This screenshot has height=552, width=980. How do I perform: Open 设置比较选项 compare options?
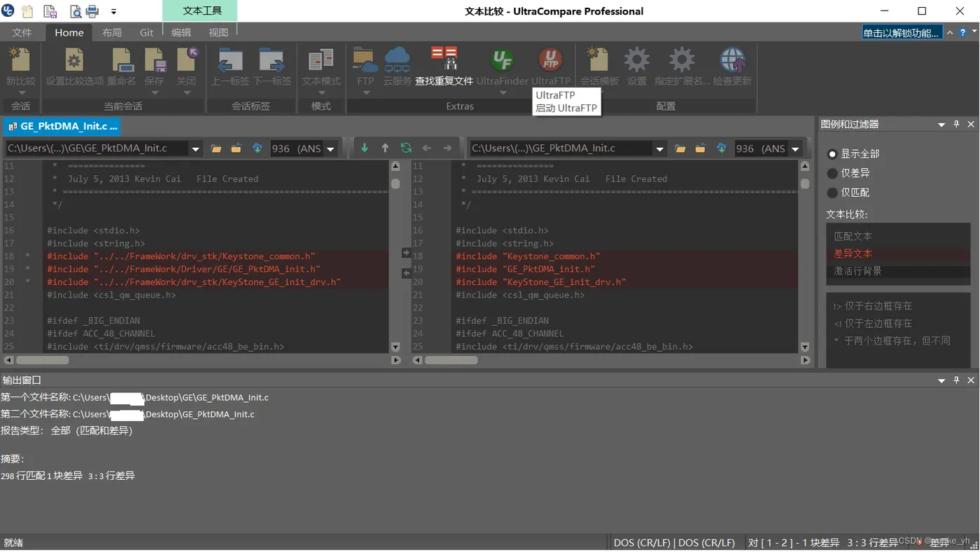click(x=74, y=67)
